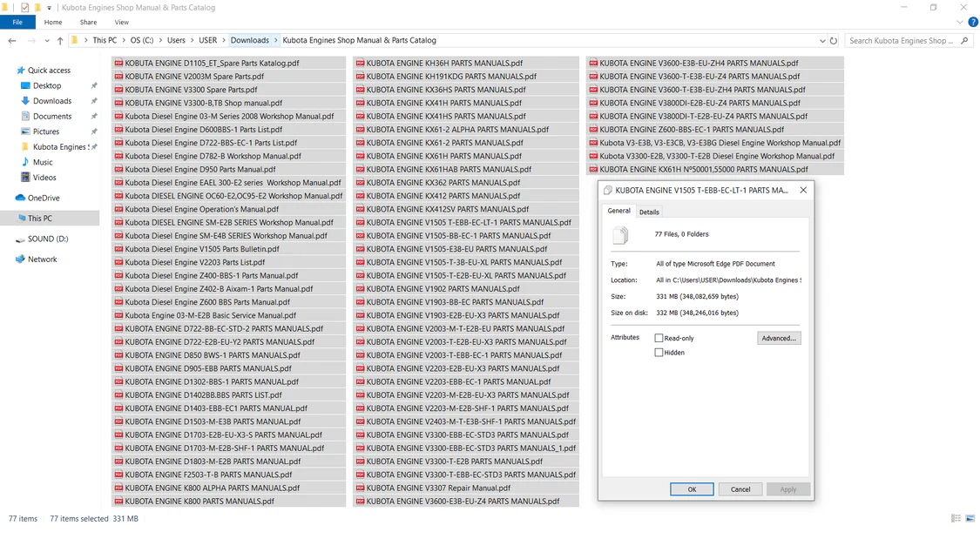This screenshot has height=539, width=980.
Task: Refresh the current folder view
Action: (x=834, y=41)
